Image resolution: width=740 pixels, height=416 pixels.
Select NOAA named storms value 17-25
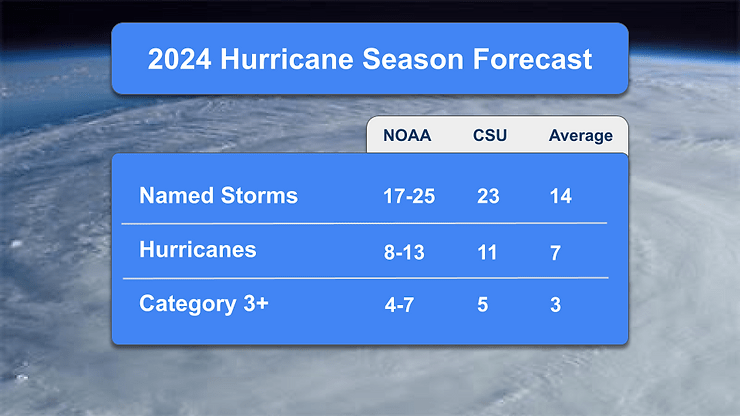[x=408, y=197]
